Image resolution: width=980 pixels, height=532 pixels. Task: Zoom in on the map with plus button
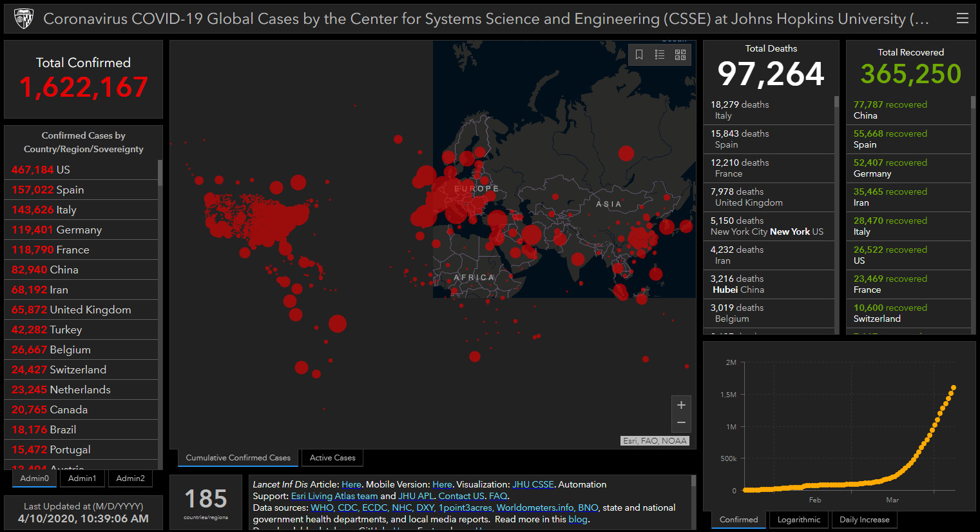pos(681,405)
